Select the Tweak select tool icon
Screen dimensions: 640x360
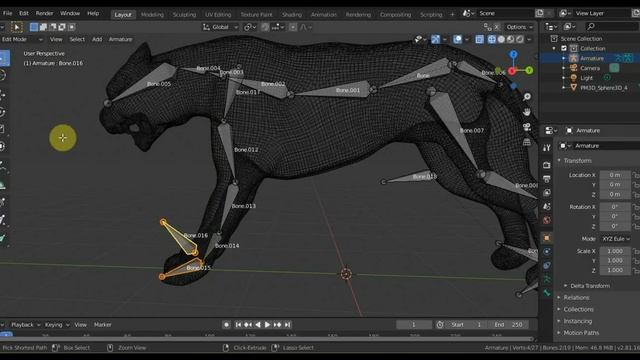(16, 27)
